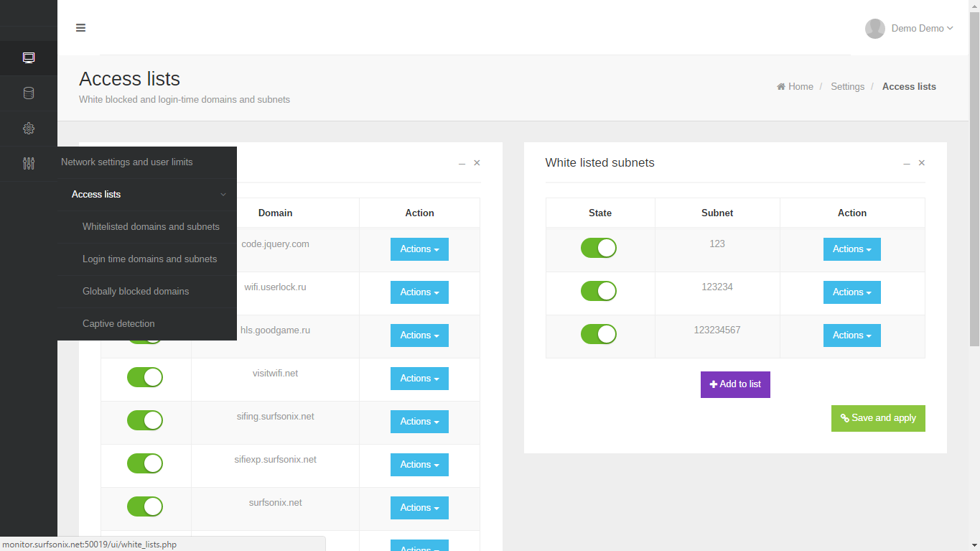Open Actions dropdown for subnet 123234
980x551 pixels.
pos(852,292)
